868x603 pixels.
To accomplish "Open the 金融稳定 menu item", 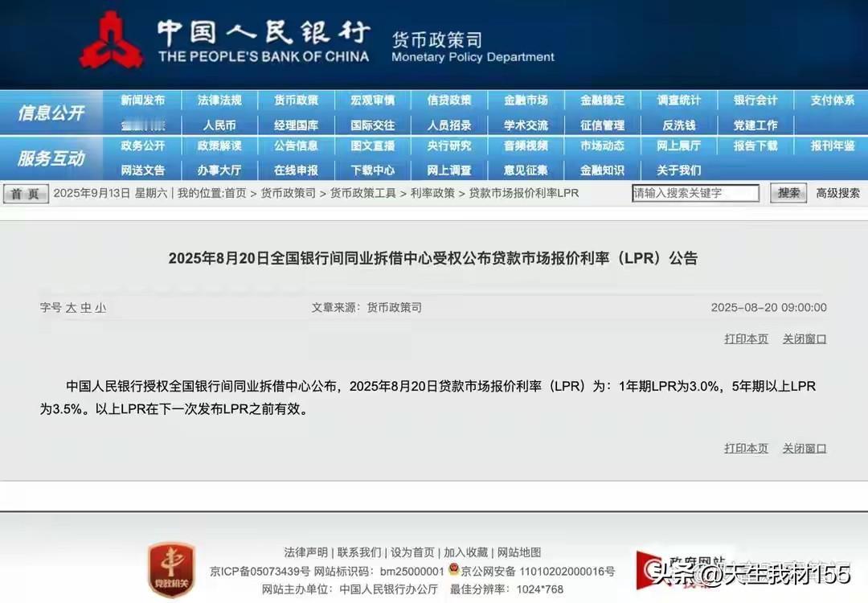I will pyautogui.click(x=602, y=100).
